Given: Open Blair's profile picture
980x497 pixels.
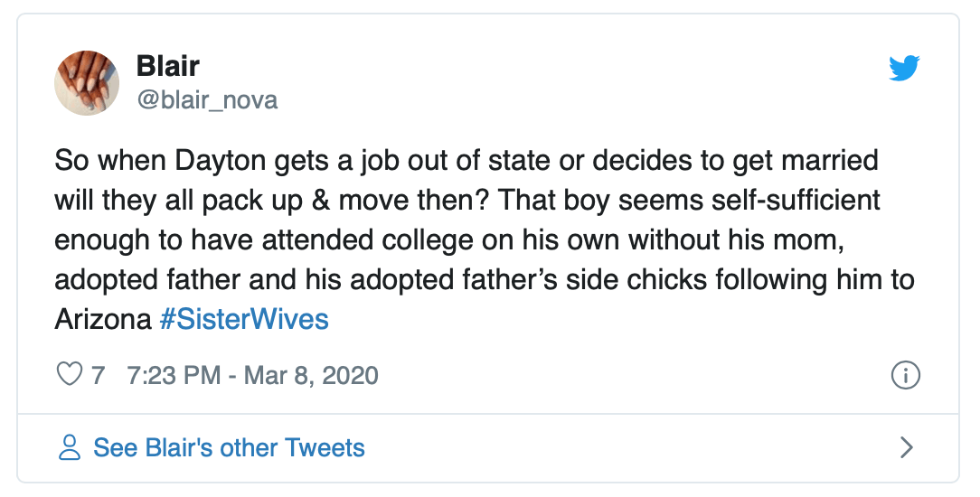Looking at the screenshot, I should tap(88, 83).
